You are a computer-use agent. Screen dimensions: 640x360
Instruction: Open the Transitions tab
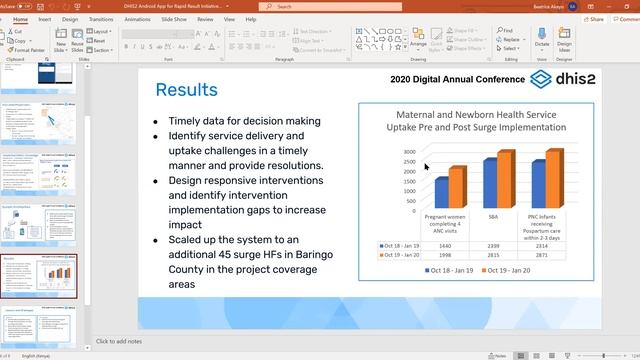(x=101, y=19)
